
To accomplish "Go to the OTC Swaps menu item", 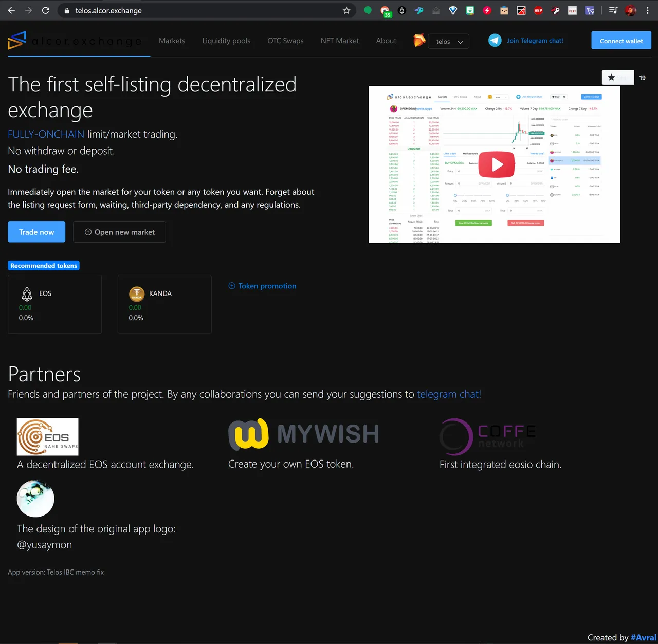I will click(x=285, y=41).
